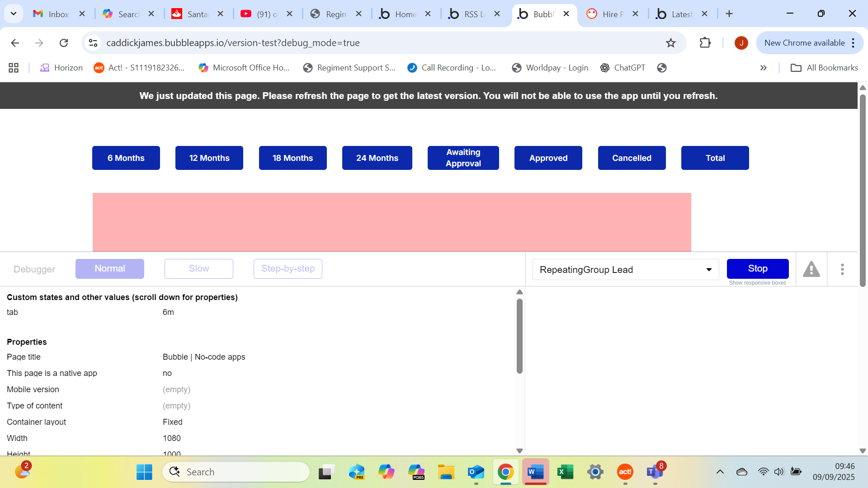Viewport: 868px width, 488px height.
Task: Open the Chrome profile avatar J
Action: pos(741,43)
